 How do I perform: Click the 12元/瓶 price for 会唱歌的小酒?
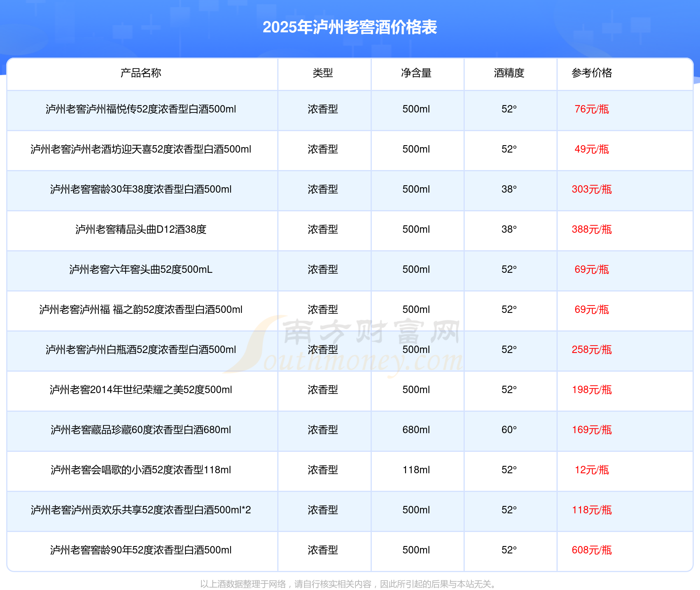click(591, 470)
